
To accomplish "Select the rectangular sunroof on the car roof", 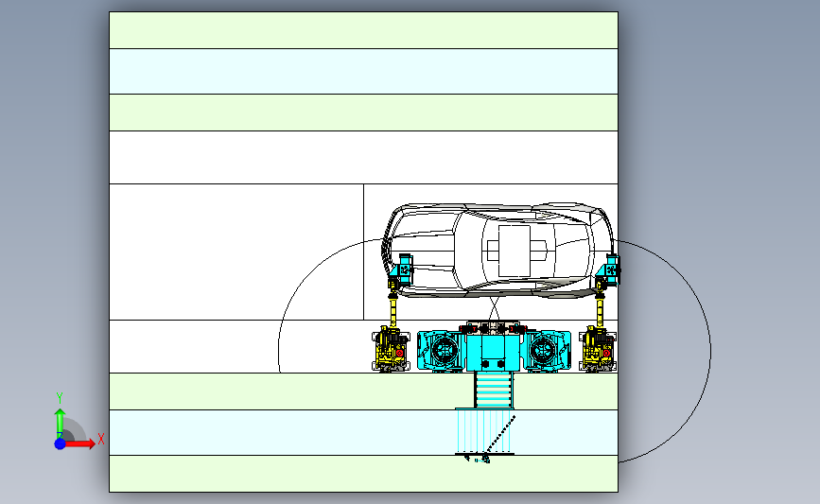I will [x=515, y=251].
